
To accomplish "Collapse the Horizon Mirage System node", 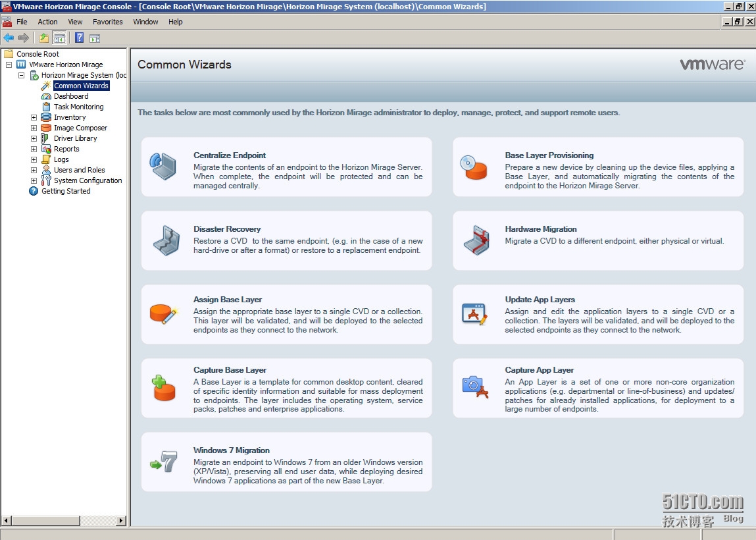I will pos(21,75).
